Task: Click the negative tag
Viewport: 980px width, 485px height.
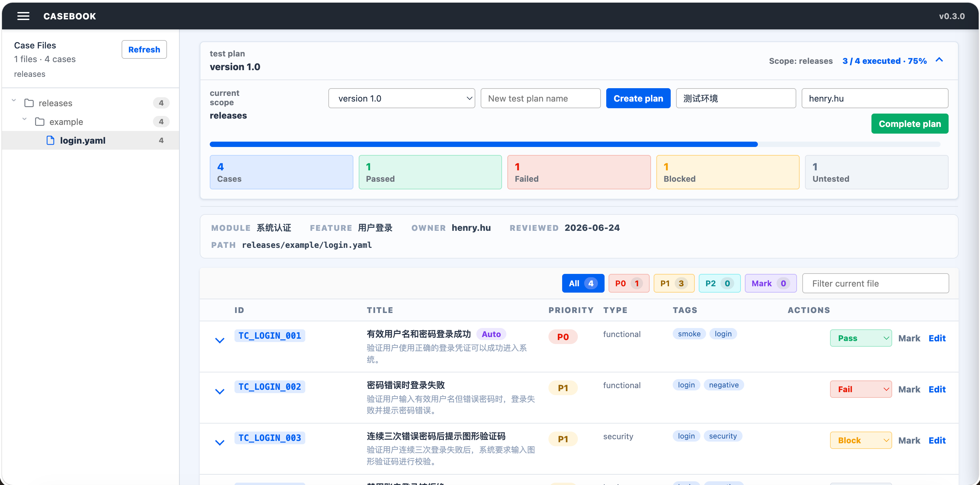Action: [723, 385]
